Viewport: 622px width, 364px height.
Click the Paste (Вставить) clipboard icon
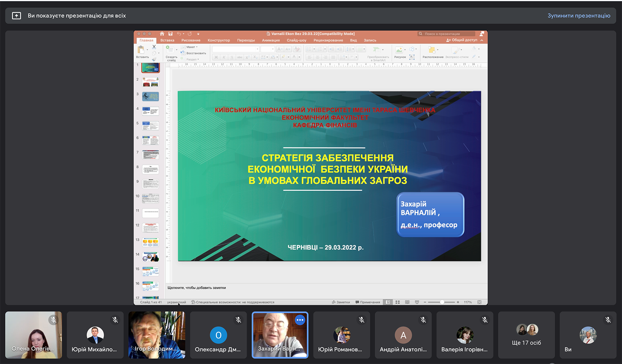pyautogui.click(x=141, y=50)
